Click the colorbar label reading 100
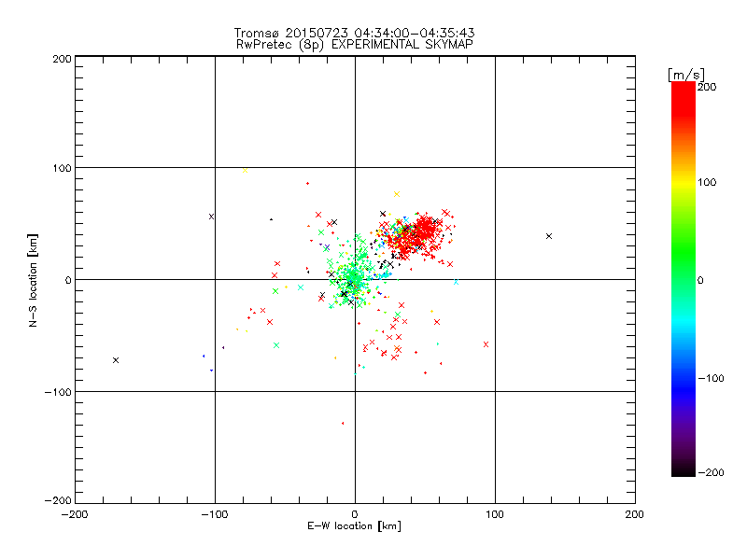The height and width of the screenshot is (560, 747). 707,182
